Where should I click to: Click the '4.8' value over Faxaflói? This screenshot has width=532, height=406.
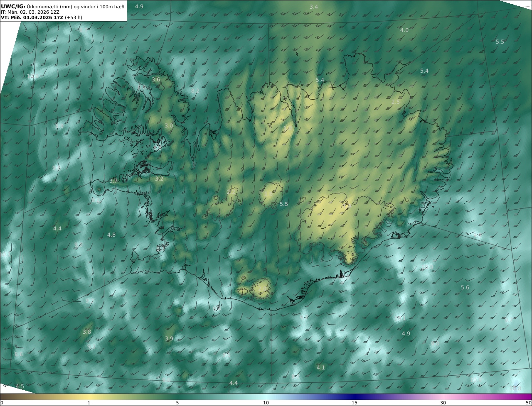click(x=111, y=235)
